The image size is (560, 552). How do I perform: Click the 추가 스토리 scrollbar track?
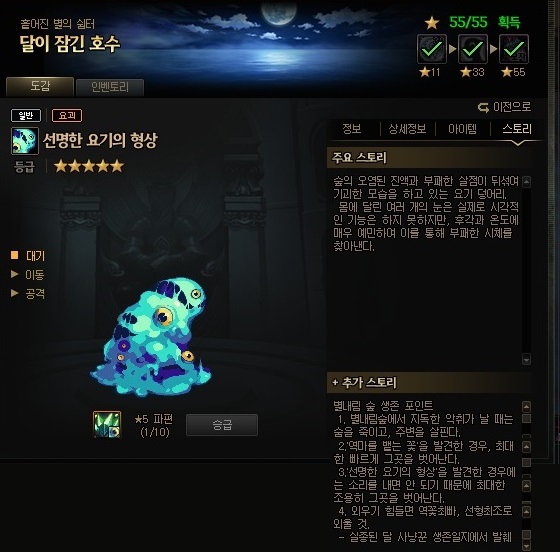click(526, 477)
